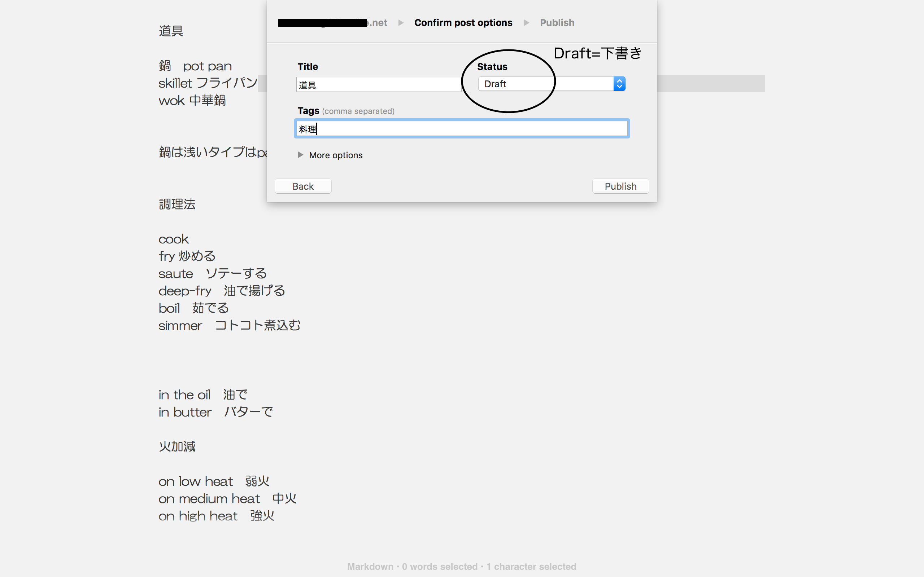Click the heading 調理法 in the editor
This screenshot has height=577, width=924.
[177, 204]
